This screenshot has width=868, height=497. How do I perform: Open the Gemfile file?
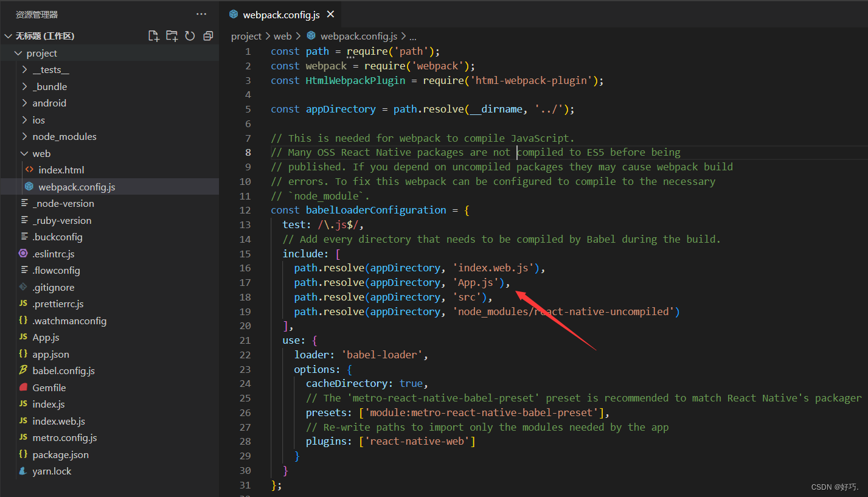click(109, 388)
